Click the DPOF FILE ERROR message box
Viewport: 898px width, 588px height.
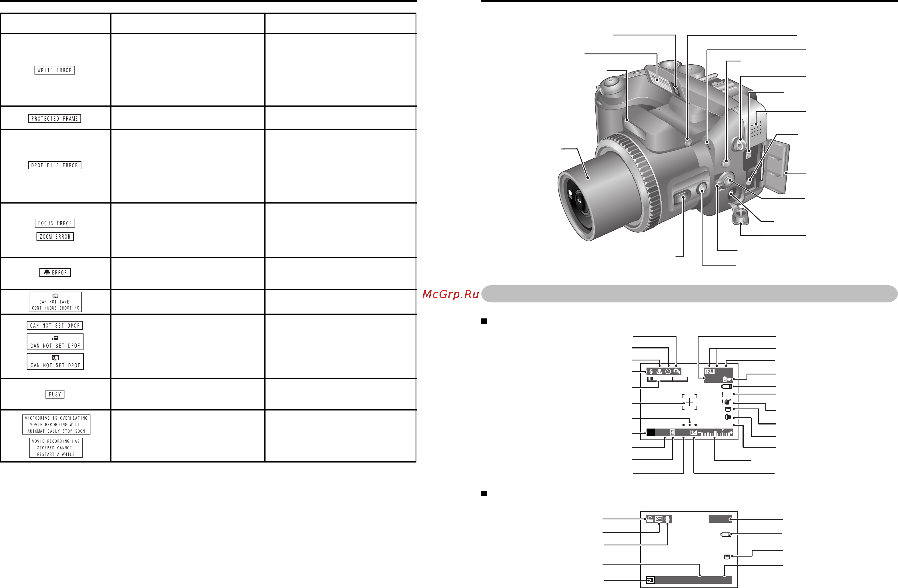[x=55, y=165]
